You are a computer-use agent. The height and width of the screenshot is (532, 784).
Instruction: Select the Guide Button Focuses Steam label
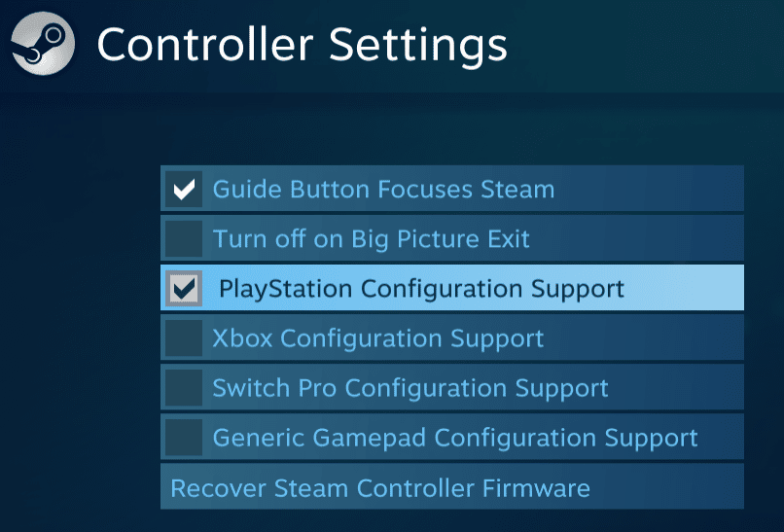383,189
